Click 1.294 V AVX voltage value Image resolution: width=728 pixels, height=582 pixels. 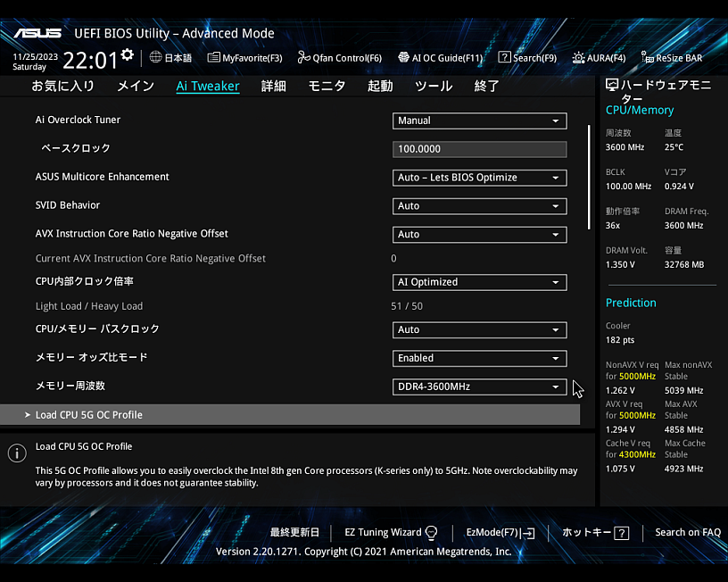620,429
